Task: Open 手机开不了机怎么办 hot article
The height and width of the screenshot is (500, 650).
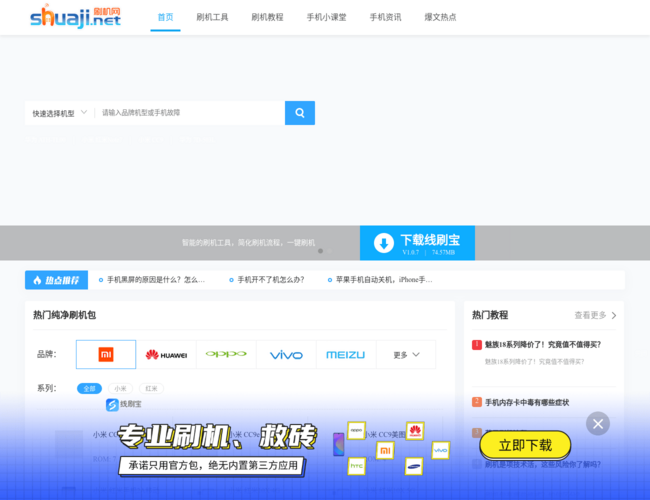Action: point(271,280)
